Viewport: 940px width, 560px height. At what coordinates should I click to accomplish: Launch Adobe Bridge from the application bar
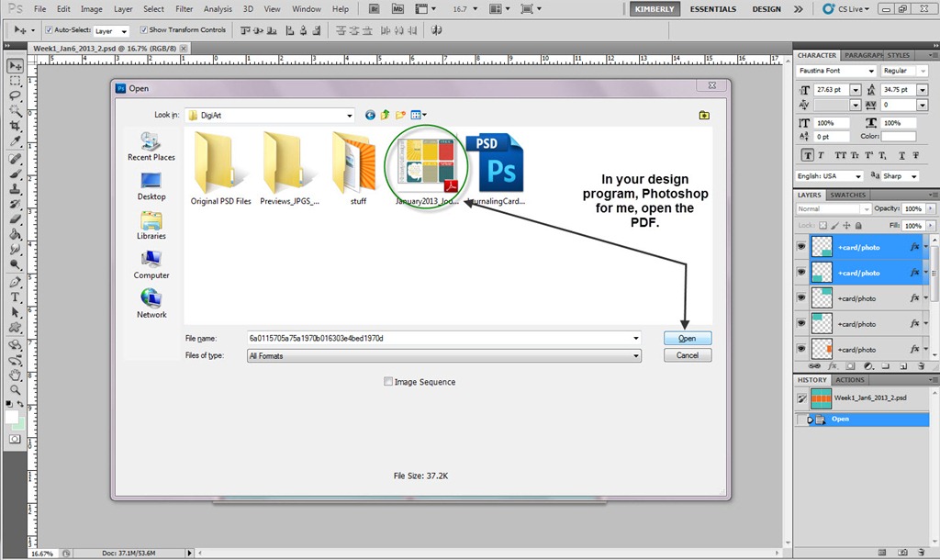click(373, 8)
